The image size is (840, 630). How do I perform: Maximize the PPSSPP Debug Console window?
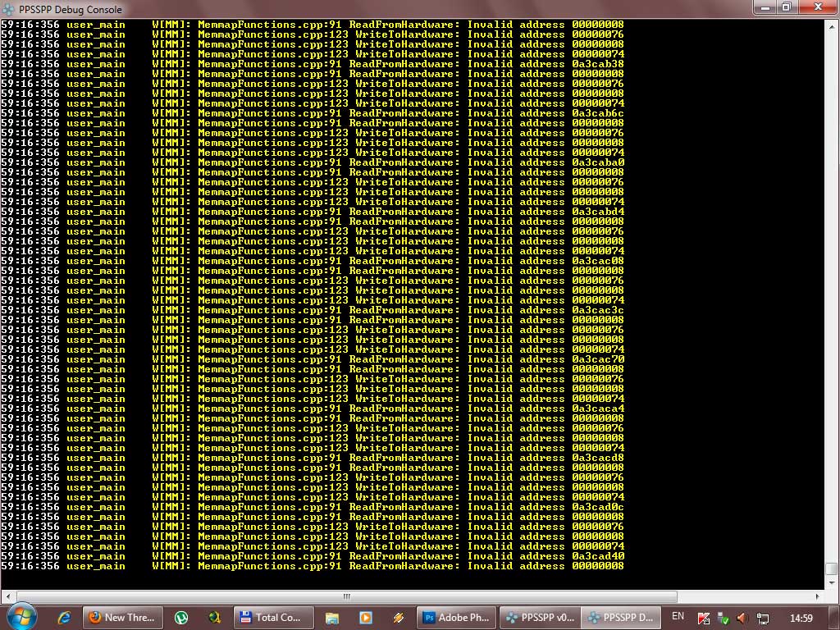tap(786, 7)
